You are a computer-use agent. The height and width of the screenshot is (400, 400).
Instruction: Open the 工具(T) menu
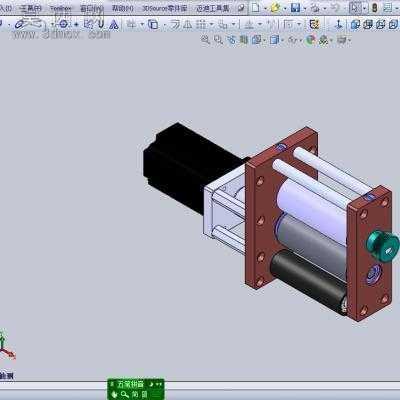click(31, 8)
